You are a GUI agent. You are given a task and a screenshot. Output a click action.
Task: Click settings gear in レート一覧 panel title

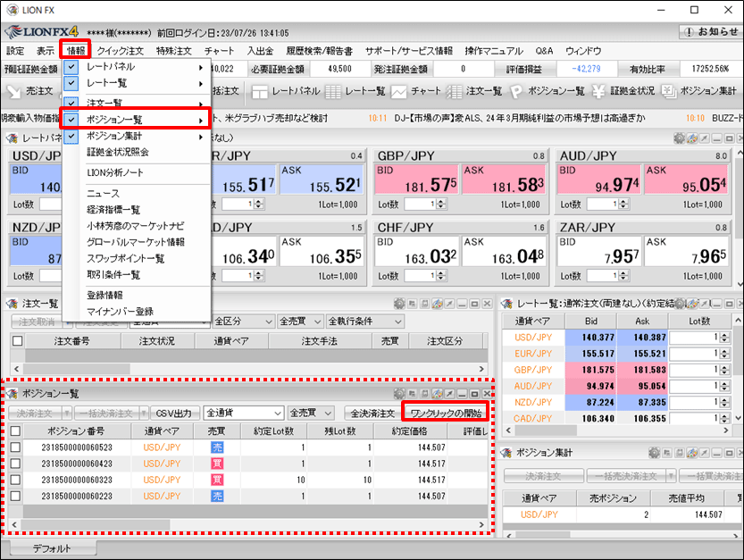(680, 304)
